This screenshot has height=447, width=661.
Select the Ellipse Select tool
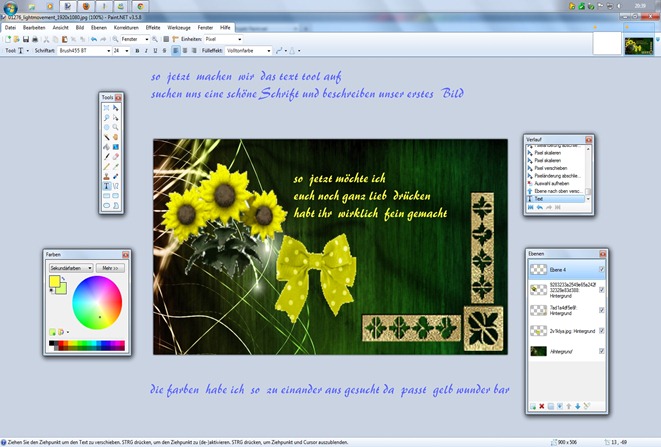pyautogui.click(x=107, y=127)
